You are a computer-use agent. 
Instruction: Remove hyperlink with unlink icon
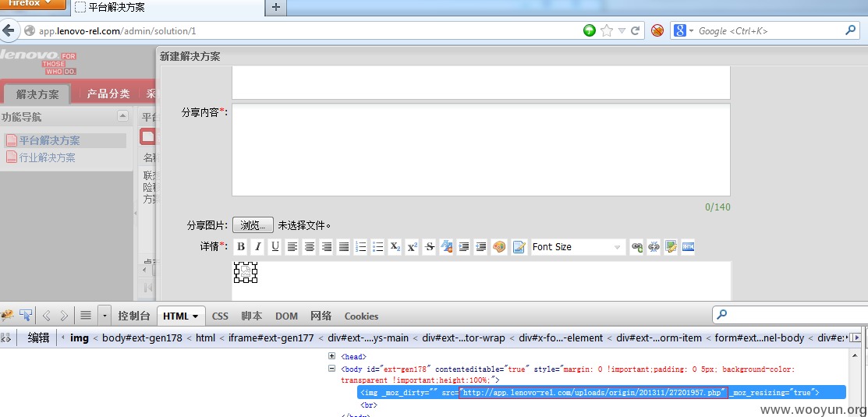pyautogui.click(x=654, y=247)
